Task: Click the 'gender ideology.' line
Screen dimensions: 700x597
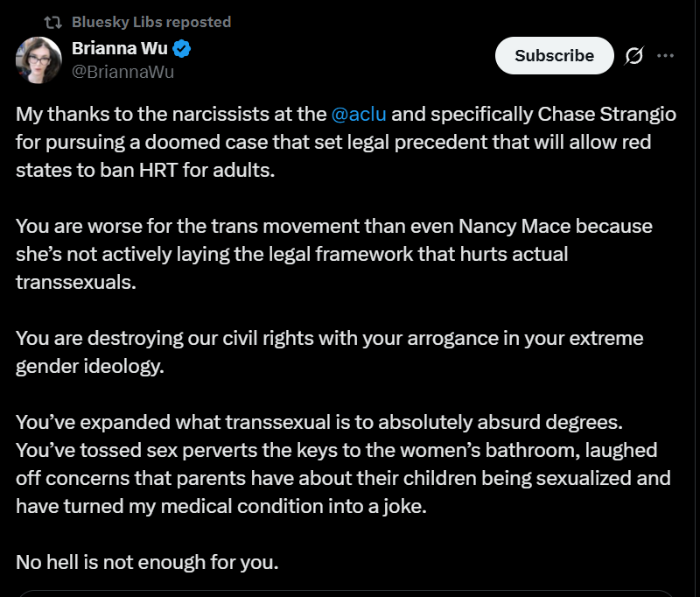Action: pyautogui.click(x=90, y=367)
